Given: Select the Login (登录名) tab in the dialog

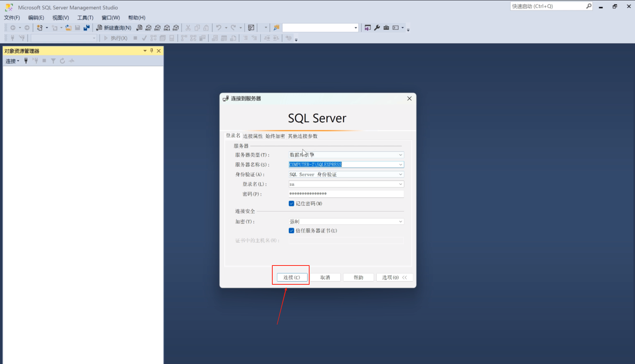Looking at the screenshot, I should point(233,136).
